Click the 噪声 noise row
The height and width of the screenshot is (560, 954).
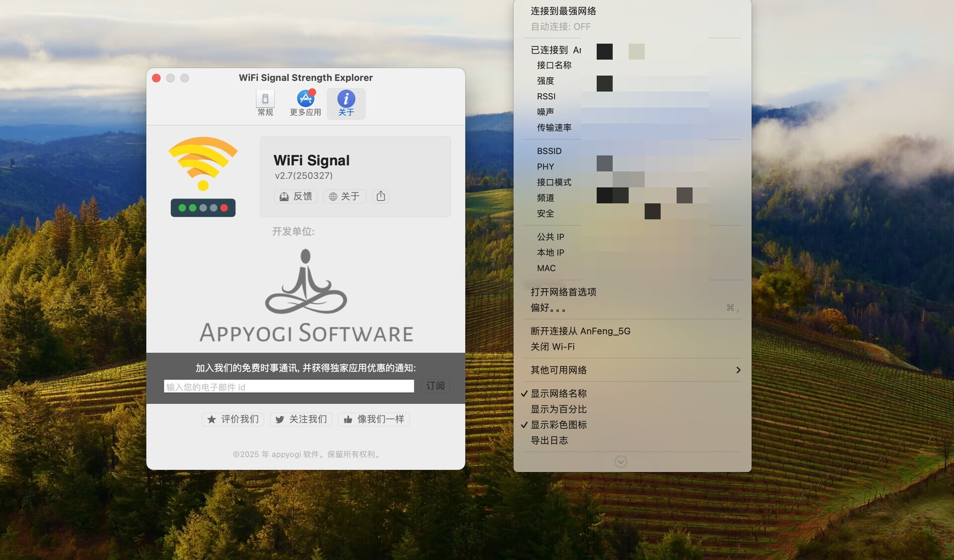pos(632,112)
